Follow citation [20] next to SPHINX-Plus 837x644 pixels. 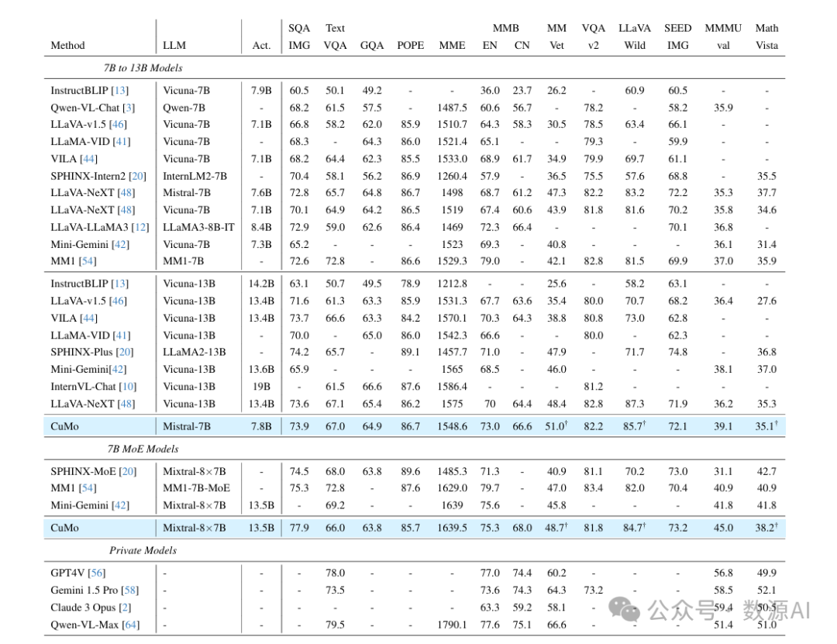[125, 353]
